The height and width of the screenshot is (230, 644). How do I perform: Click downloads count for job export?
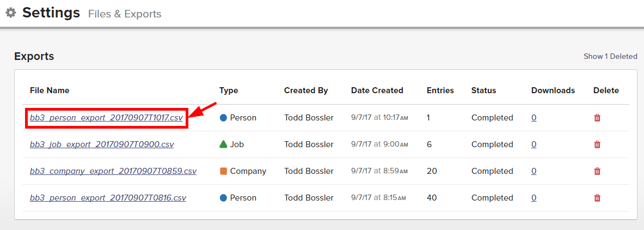point(533,144)
